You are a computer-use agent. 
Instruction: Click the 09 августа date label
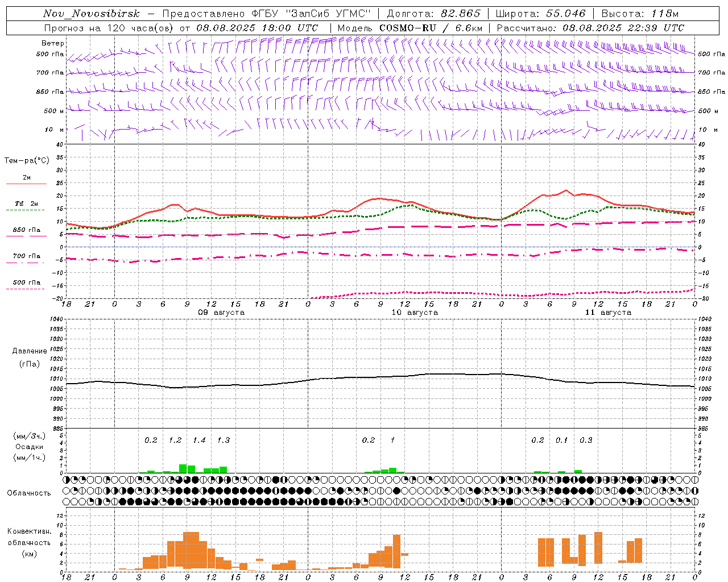pos(221,313)
